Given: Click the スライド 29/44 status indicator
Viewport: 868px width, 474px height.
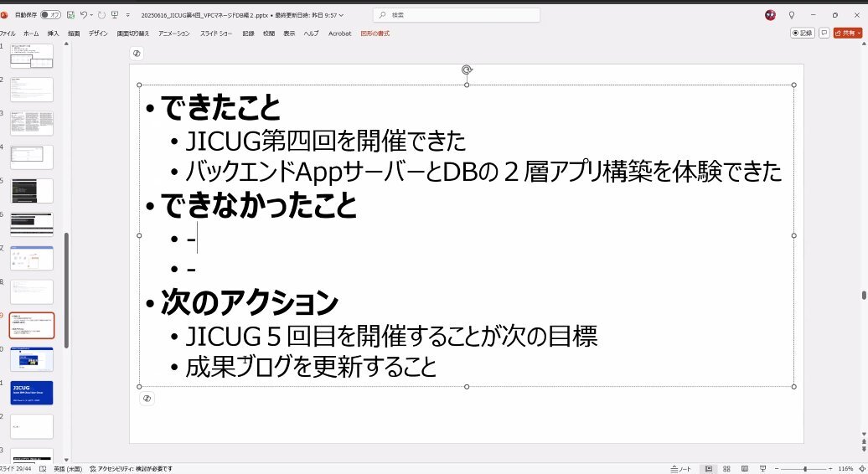Looking at the screenshot, I should [x=15, y=469].
